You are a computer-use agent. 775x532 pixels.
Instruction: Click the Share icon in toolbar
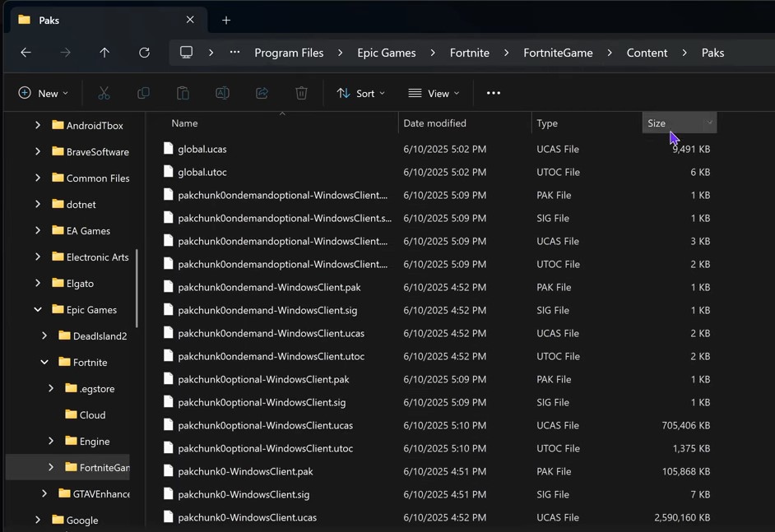coord(262,94)
